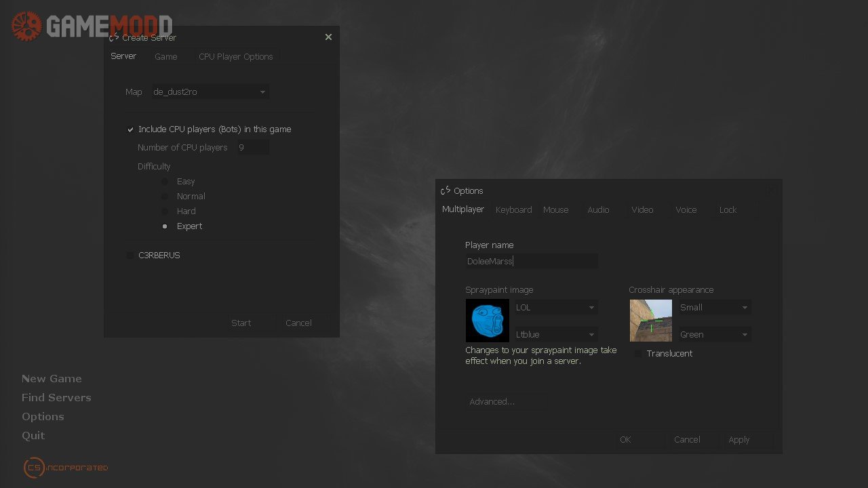
Task: Click the Player name text field
Action: tap(531, 261)
